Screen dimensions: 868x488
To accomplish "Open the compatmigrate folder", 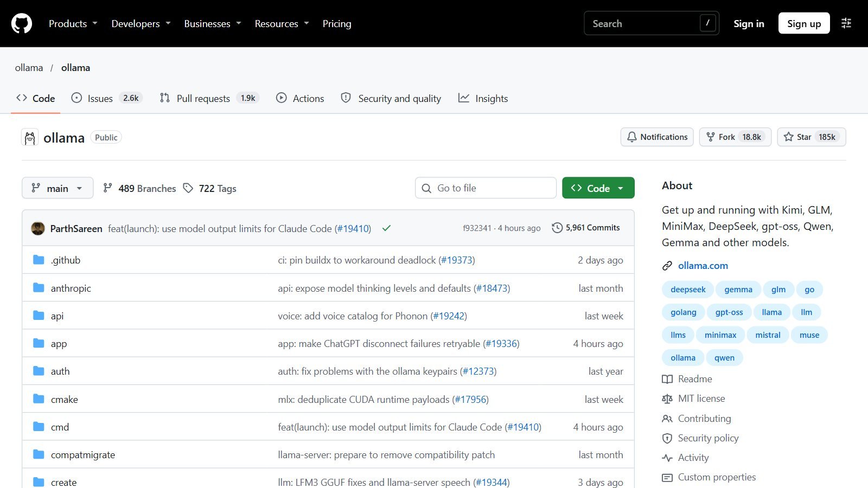I will click(x=83, y=455).
